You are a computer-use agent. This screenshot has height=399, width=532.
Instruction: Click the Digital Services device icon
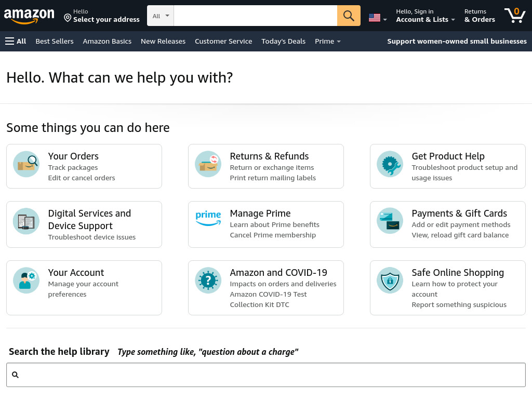tap(26, 221)
